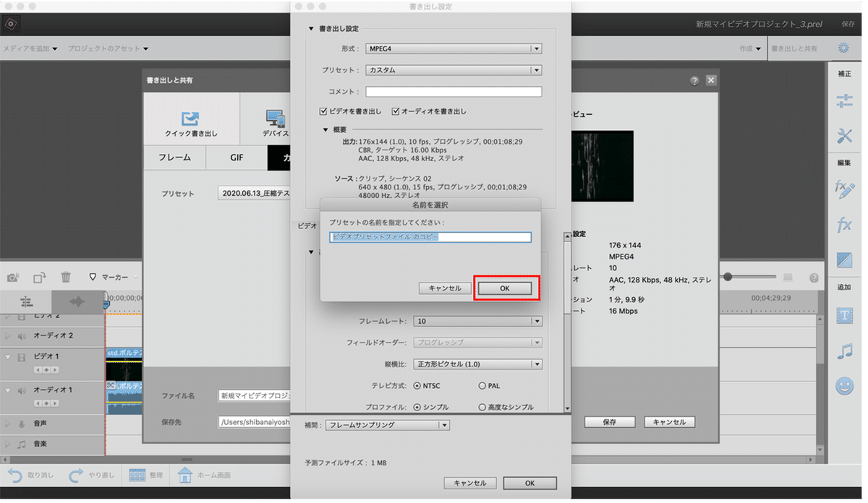This screenshot has height=503, width=868.
Task: Select the PAL radio button
Action: tap(482, 386)
